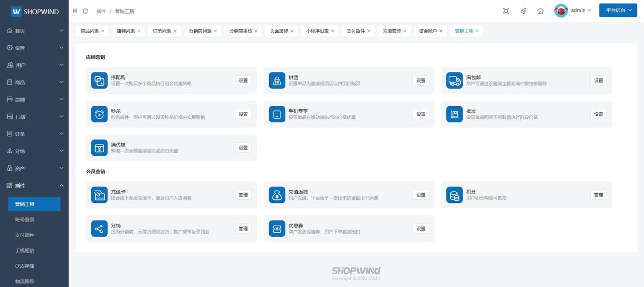Click 管理 button for 充值卡
The image size is (644, 287).
244,195
